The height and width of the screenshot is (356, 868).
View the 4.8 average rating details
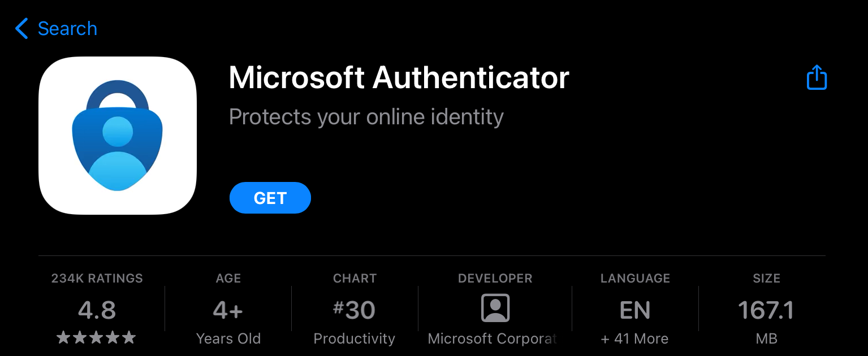[96, 310]
